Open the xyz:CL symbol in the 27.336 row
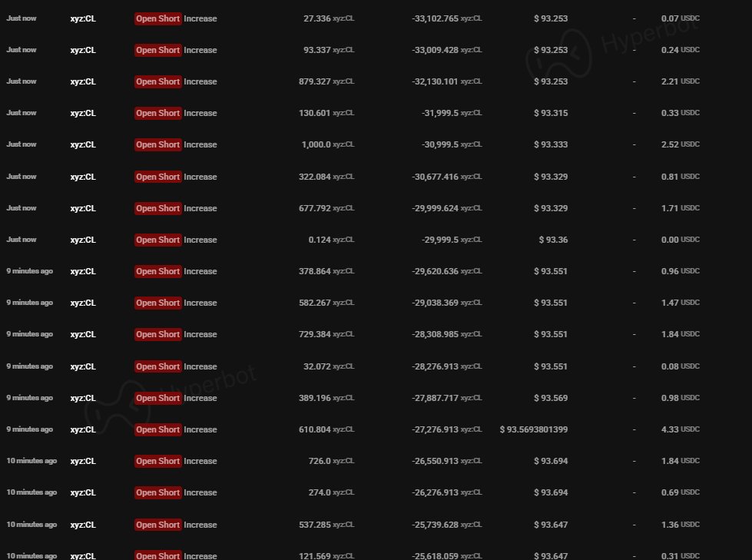 point(83,18)
